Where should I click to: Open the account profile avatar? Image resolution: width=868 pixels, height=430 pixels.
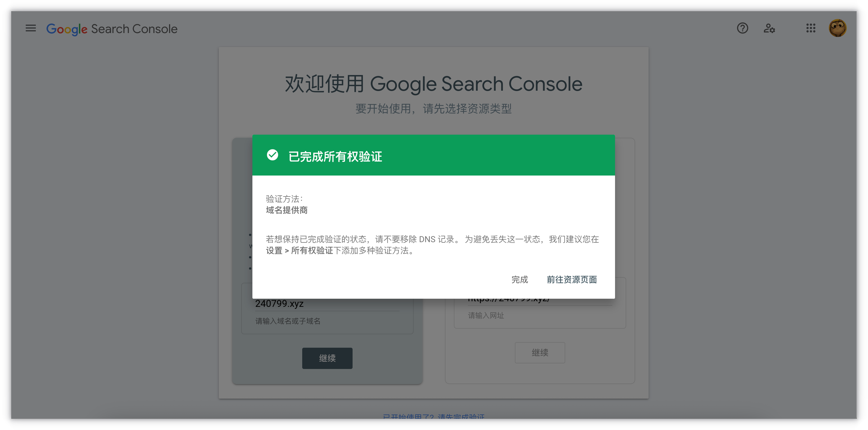[837, 28]
